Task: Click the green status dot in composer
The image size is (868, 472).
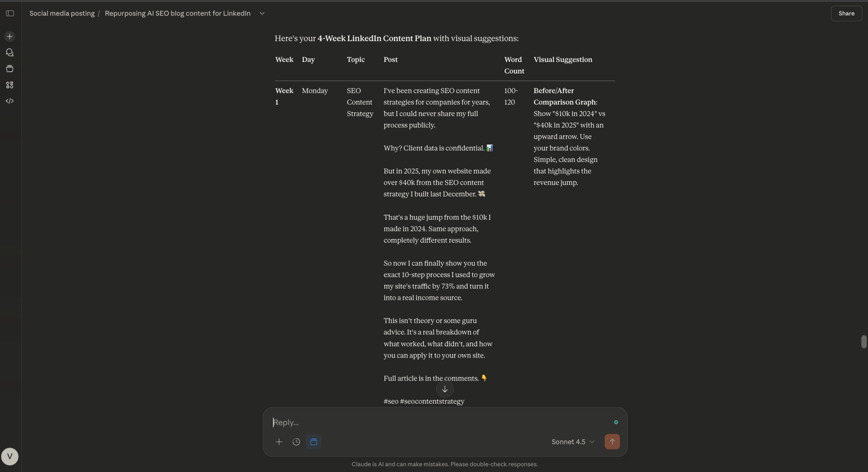Action: coord(616,422)
